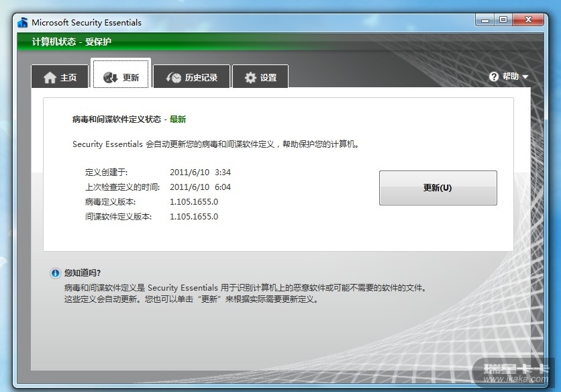Minimize the Microsoft Security Essentials window
Screen dimensions: 561x392
pyautogui.click(x=485, y=20)
